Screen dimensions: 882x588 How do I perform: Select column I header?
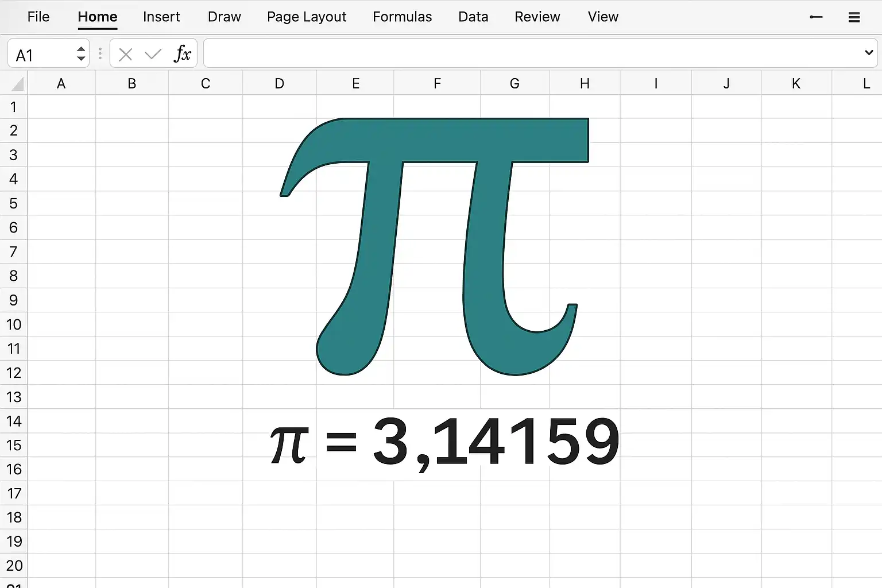[x=656, y=84]
